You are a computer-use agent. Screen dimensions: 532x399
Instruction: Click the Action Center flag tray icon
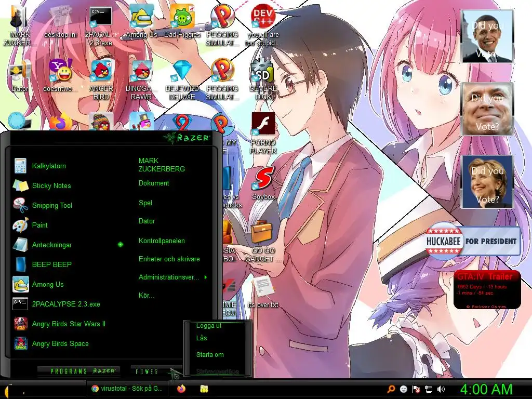coord(416,389)
